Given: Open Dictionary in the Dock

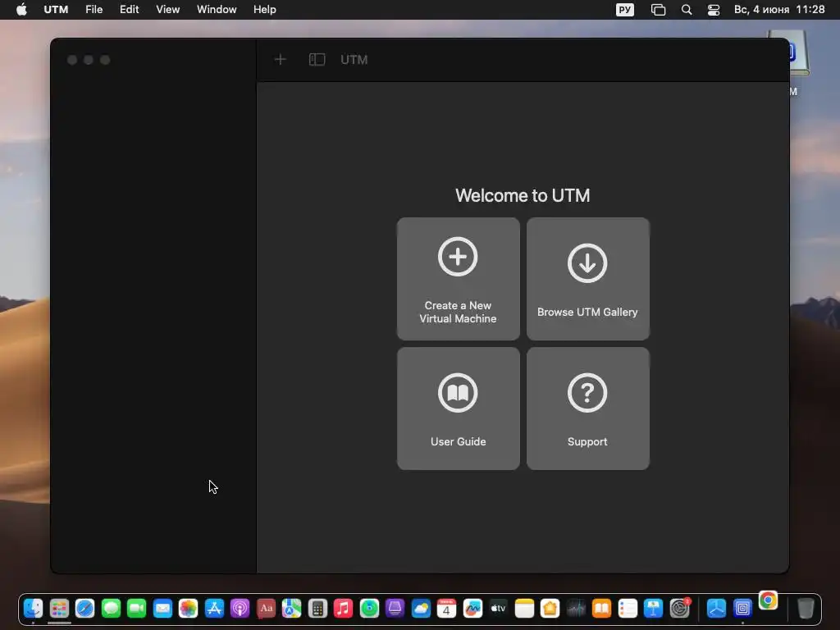Looking at the screenshot, I should pos(266,609).
